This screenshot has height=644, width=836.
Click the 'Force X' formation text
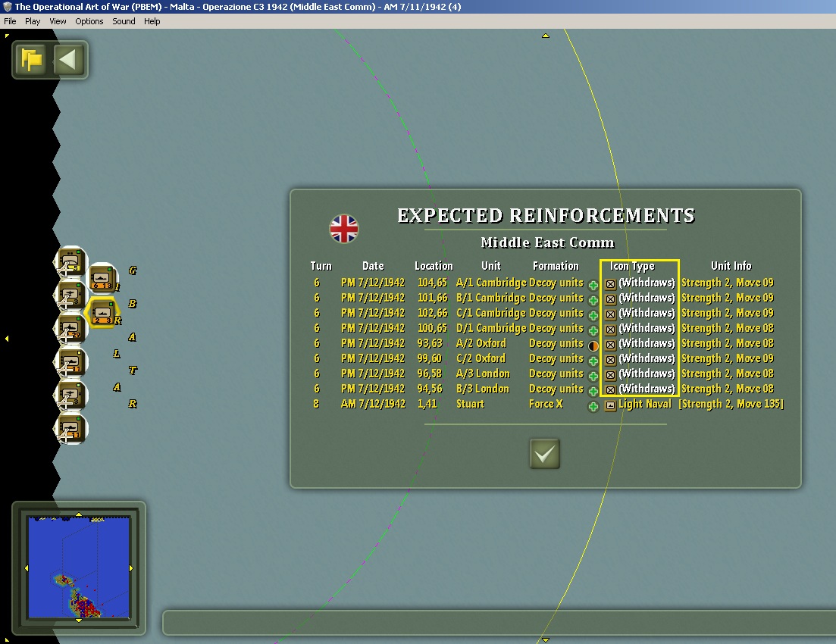pyautogui.click(x=546, y=404)
